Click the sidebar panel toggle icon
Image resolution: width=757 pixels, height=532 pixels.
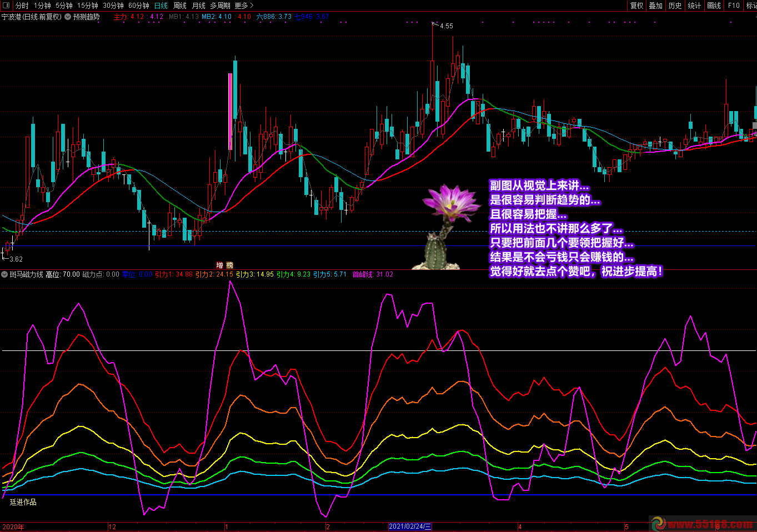click(x=6, y=6)
